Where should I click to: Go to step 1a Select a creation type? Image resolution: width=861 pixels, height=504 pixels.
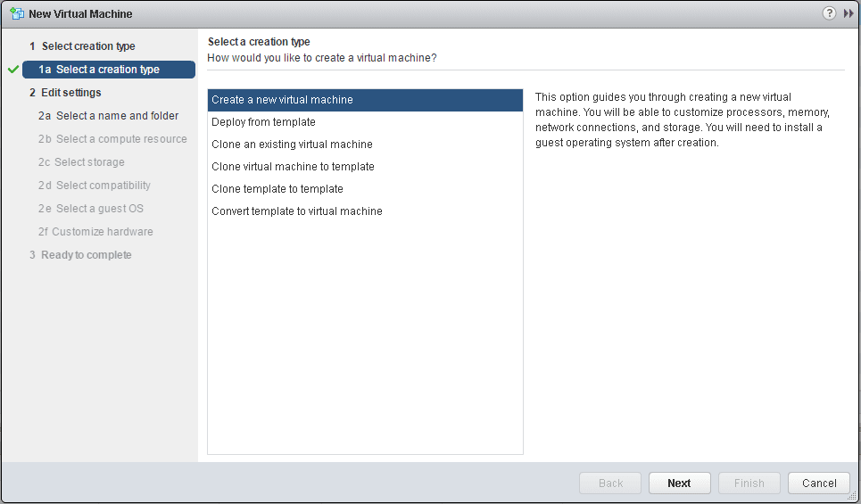coord(108,70)
